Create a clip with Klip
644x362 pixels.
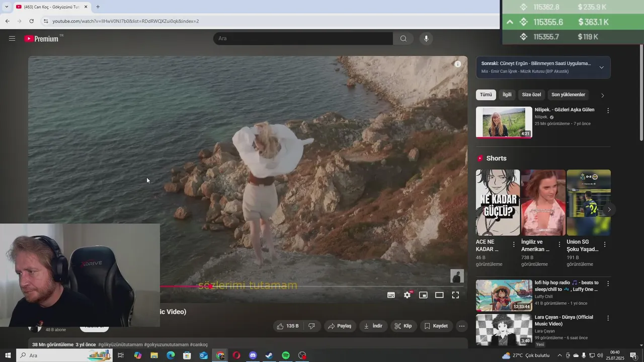[403, 326]
